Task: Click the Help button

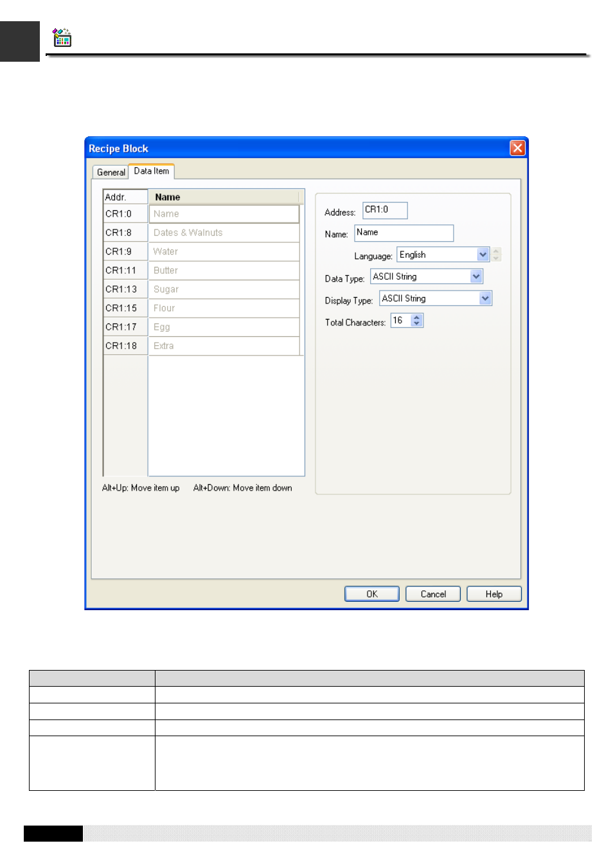Action: point(494,594)
